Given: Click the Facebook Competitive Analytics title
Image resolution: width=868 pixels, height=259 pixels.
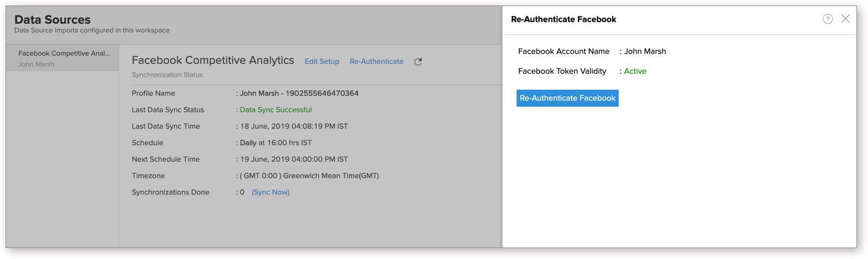Looking at the screenshot, I should [212, 60].
